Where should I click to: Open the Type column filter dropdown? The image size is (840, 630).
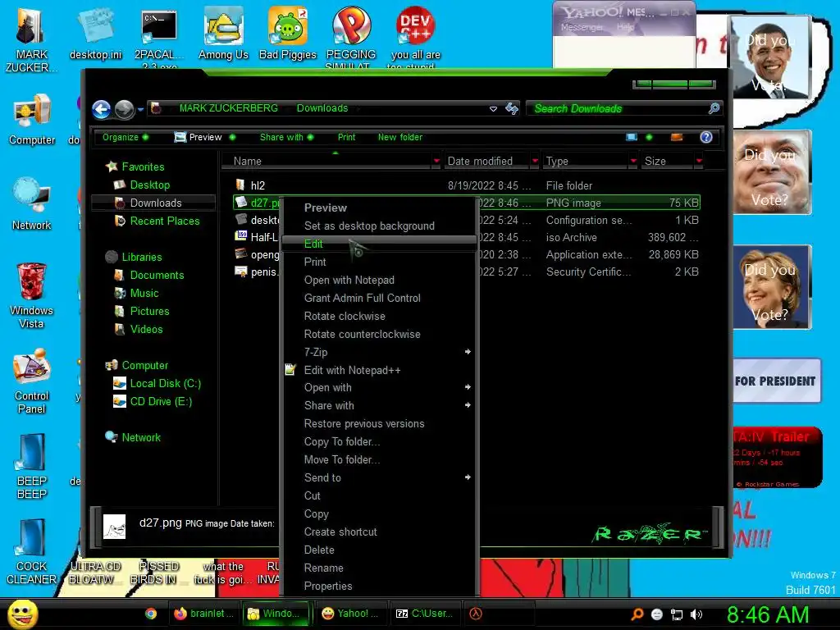[633, 161]
